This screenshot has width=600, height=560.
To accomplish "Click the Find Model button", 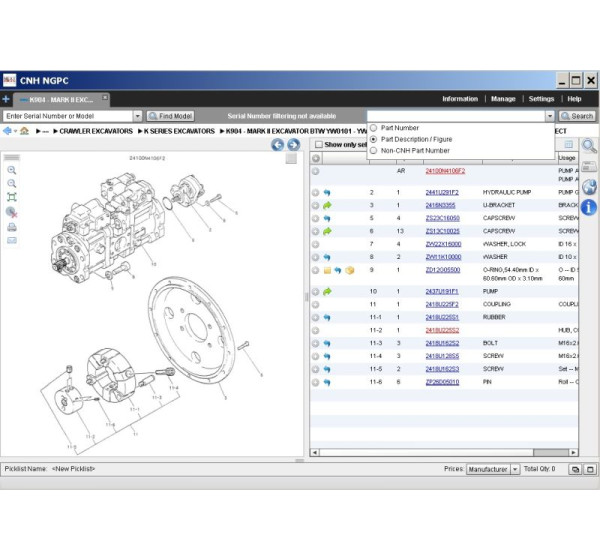I will click(171, 116).
